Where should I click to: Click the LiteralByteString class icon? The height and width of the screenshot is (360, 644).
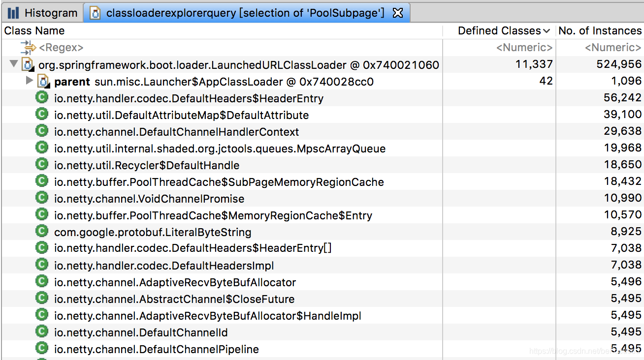click(42, 231)
